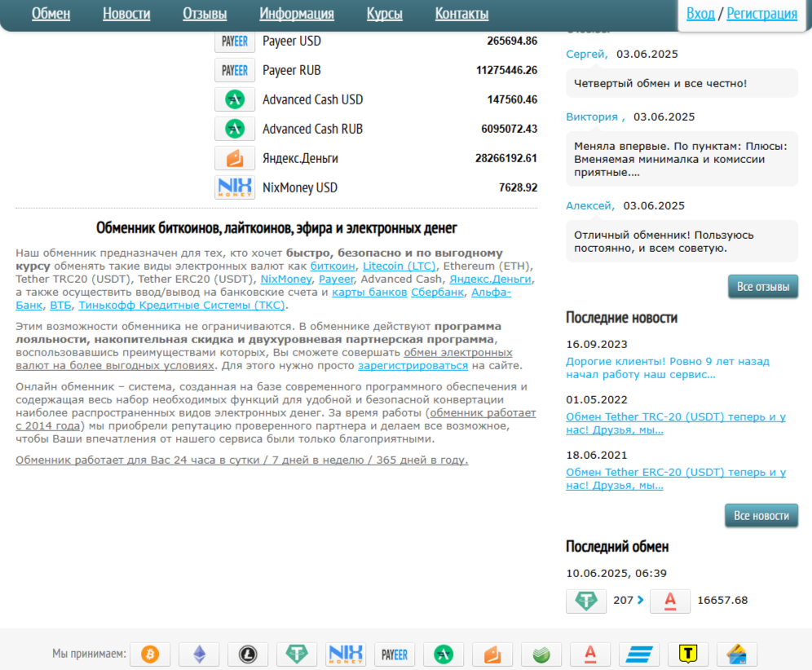
Task: Open the Контакты menu item
Action: tap(461, 14)
